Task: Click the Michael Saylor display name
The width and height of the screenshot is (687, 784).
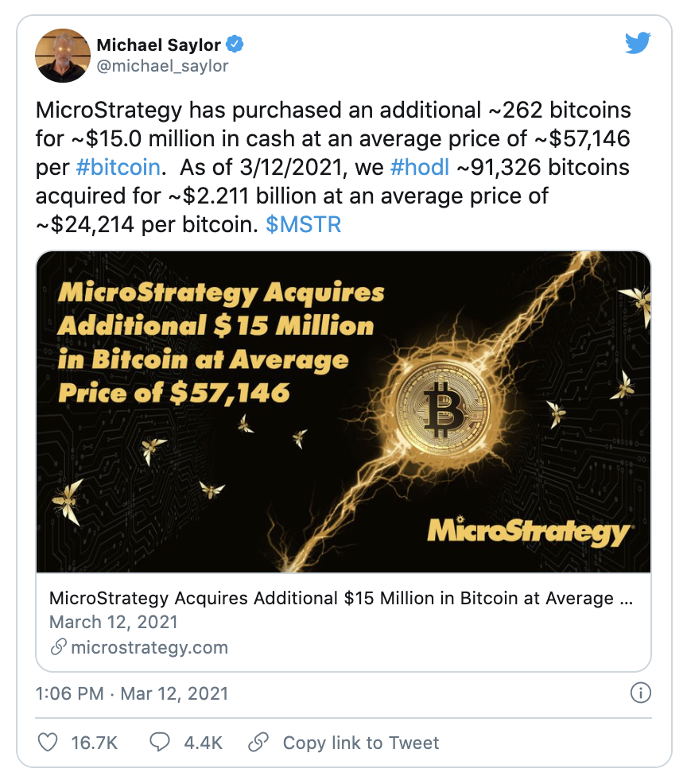Action: point(158,45)
